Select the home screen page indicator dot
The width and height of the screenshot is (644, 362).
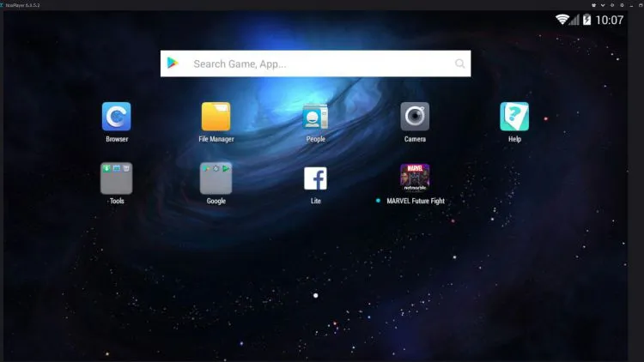pos(315,295)
